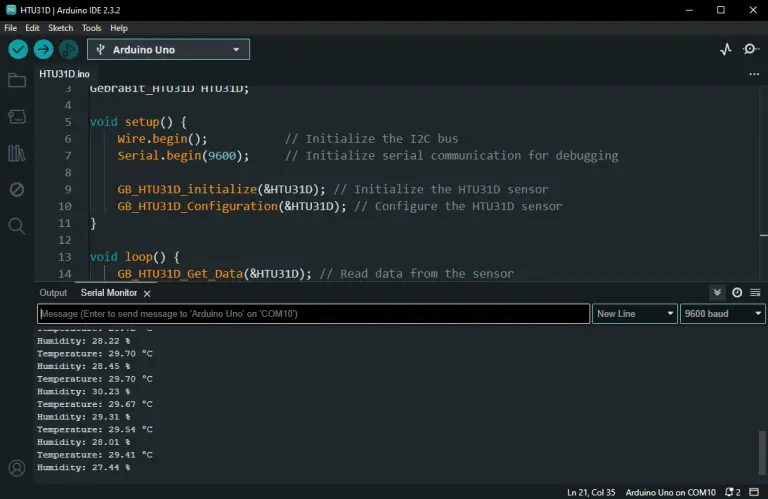
Task: Start debugging with the debug button
Action: tap(69, 49)
